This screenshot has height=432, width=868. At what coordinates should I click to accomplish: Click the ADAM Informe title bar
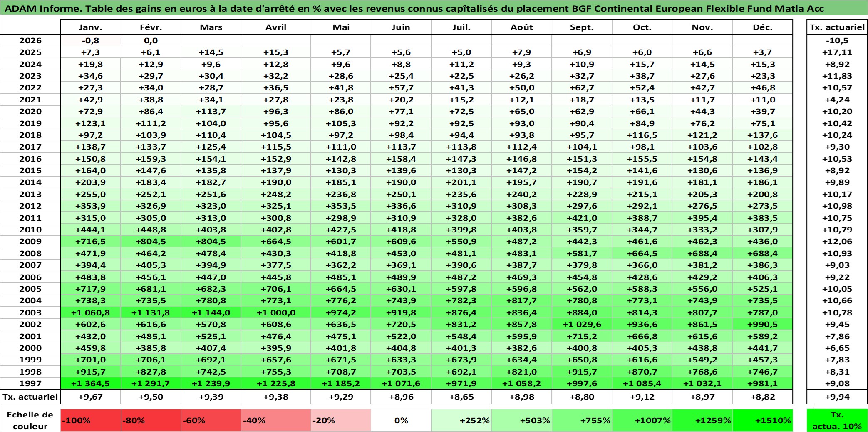click(x=434, y=8)
